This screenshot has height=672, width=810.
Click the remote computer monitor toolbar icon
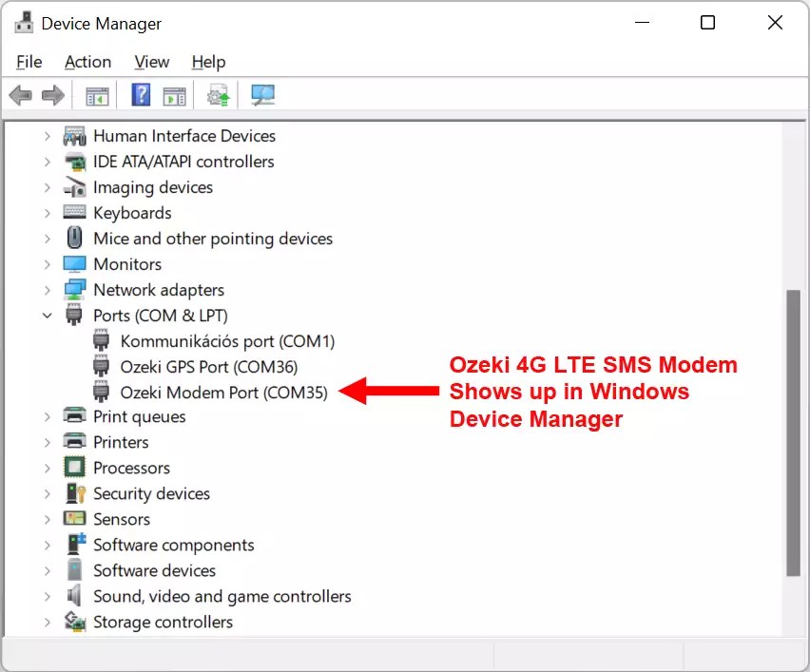coord(262,94)
